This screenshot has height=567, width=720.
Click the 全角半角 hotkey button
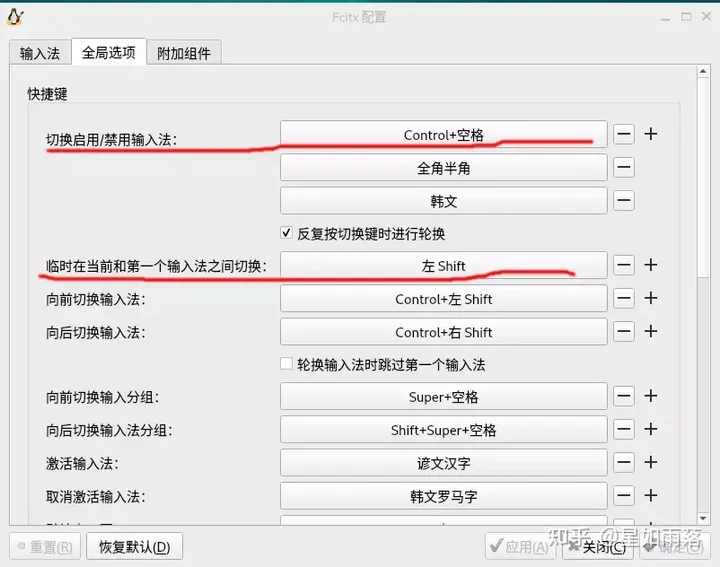click(444, 168)
